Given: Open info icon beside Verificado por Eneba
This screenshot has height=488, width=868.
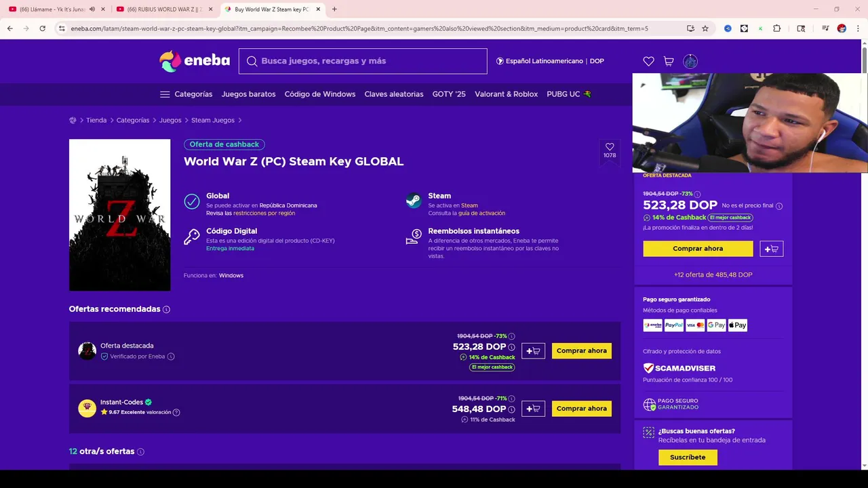Looking at the screenshot, I should click(171, 357).
